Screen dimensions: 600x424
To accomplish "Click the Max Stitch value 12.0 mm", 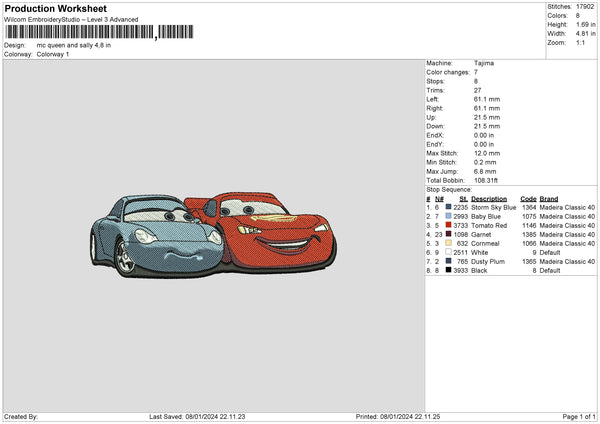I will [x=487, y=153].
